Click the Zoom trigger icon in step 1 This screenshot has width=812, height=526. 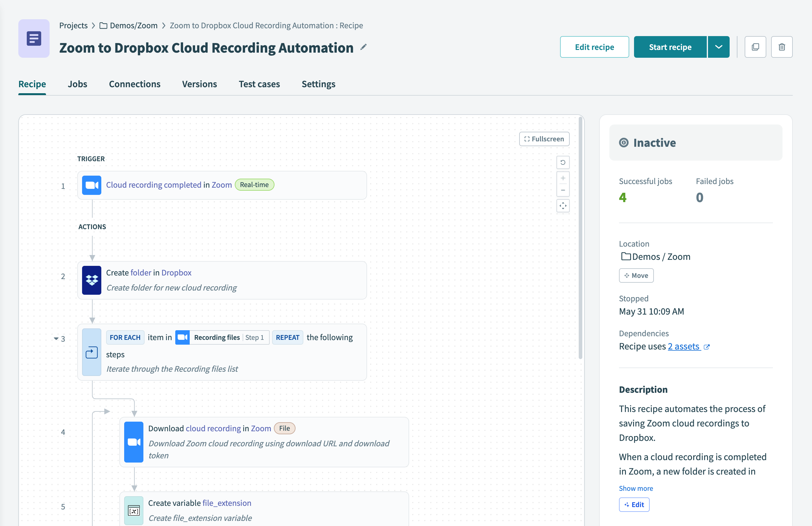click(x=91, y=184)
